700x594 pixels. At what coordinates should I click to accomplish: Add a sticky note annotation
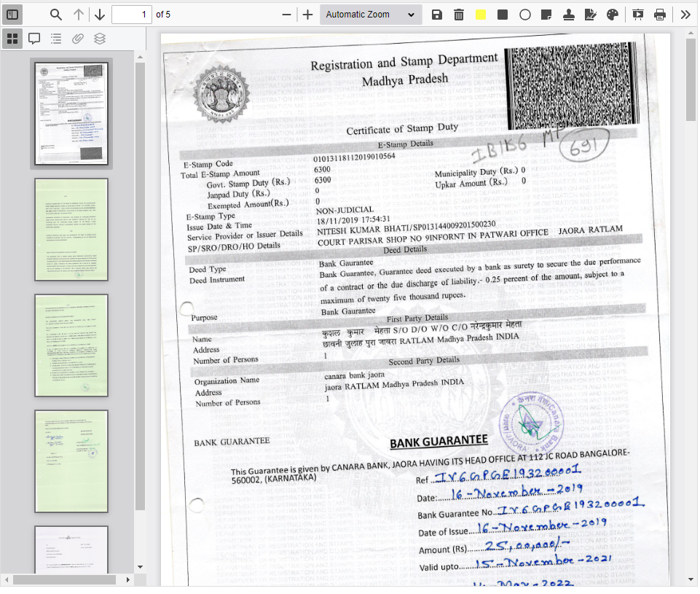(546, 14)
